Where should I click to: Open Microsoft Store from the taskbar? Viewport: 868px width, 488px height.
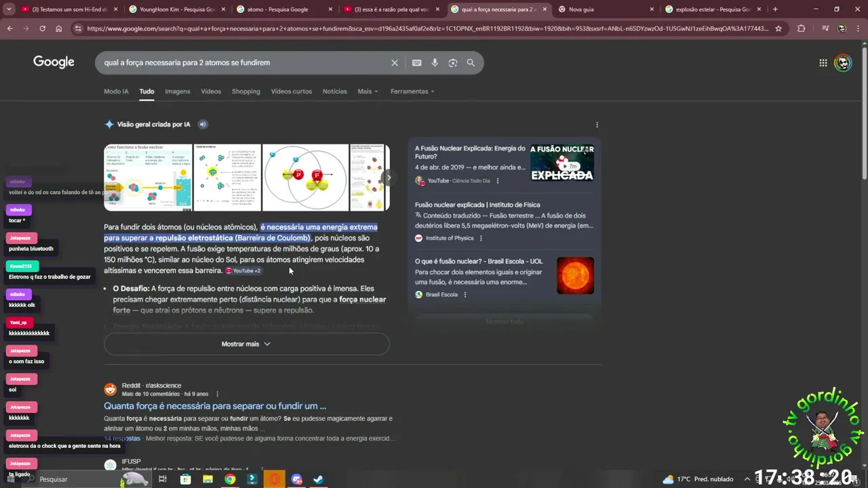(186, 479)
